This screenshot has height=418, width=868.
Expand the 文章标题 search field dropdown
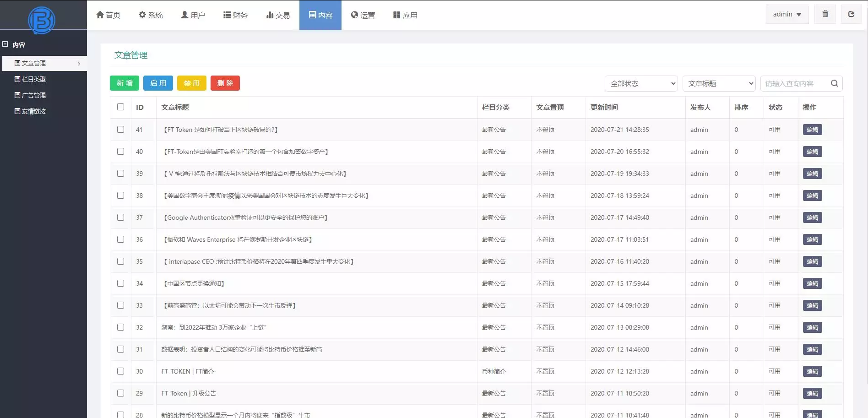[x=718, y=83]
